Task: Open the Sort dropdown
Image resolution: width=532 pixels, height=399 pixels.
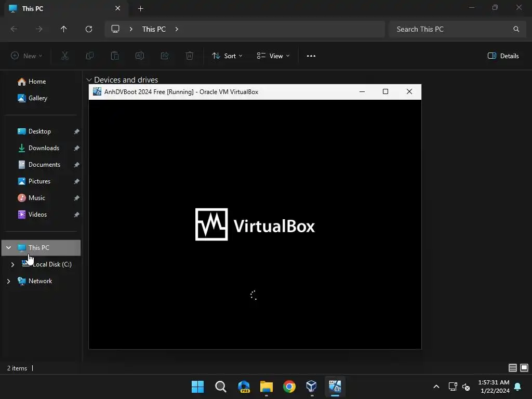Action: pyautogui.click(x=228, y=56)
